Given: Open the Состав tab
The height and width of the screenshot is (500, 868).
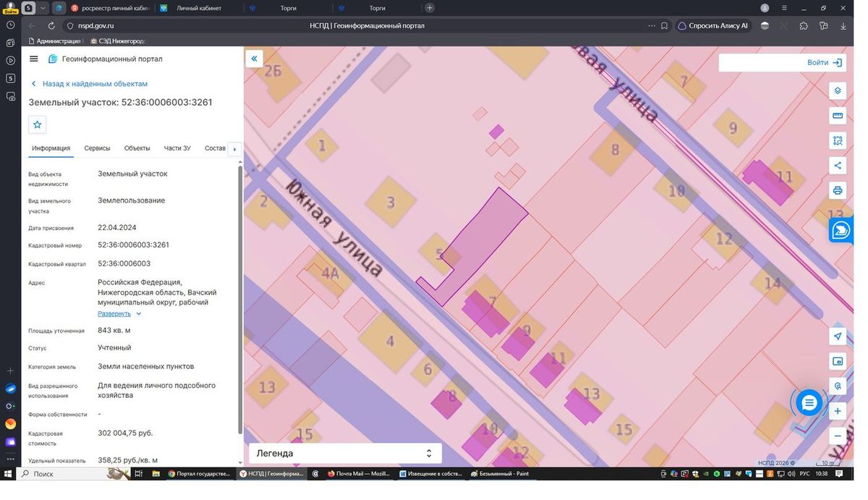Looking at the screenshot, I should click(x=216, y=148).
